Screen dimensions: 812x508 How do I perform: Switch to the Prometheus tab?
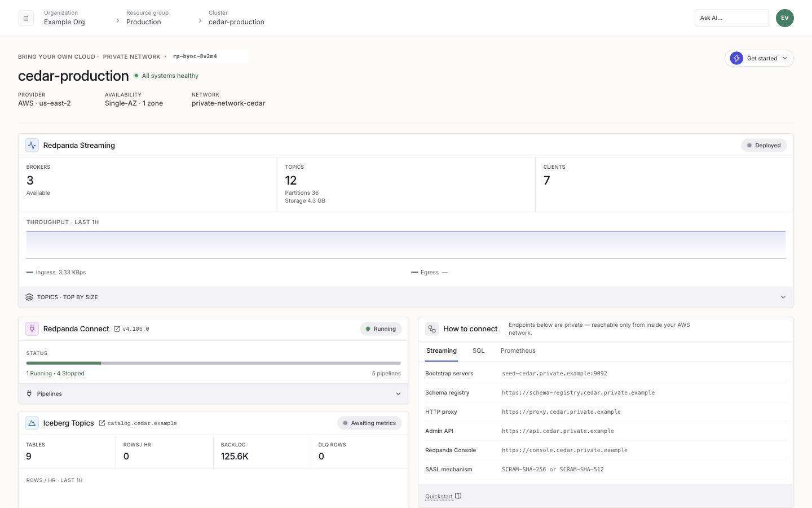518,351
